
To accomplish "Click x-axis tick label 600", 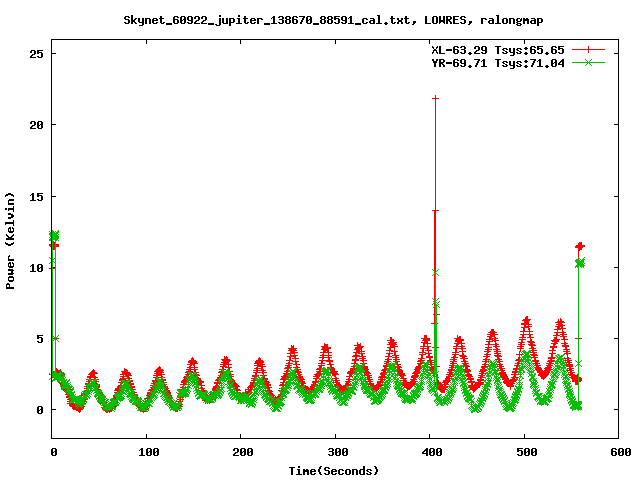I will [x=621, y=452].
